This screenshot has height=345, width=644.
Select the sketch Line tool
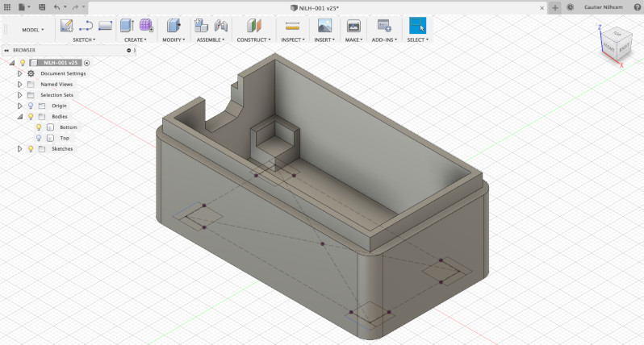coord(86,26)
